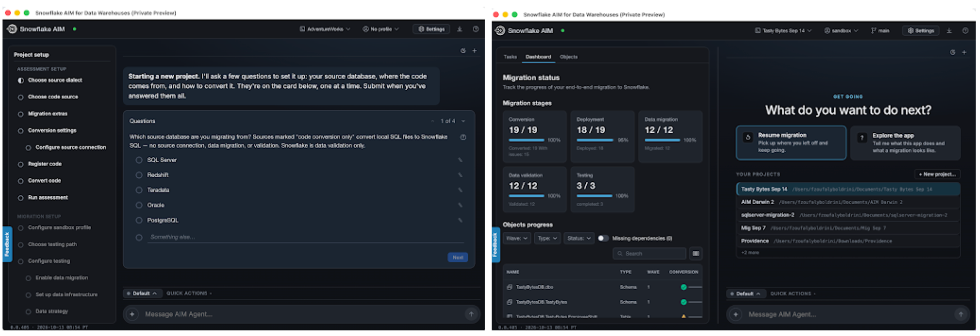Open the No profile dropdown
Viewport: 980px width, 336px height.
381,29
